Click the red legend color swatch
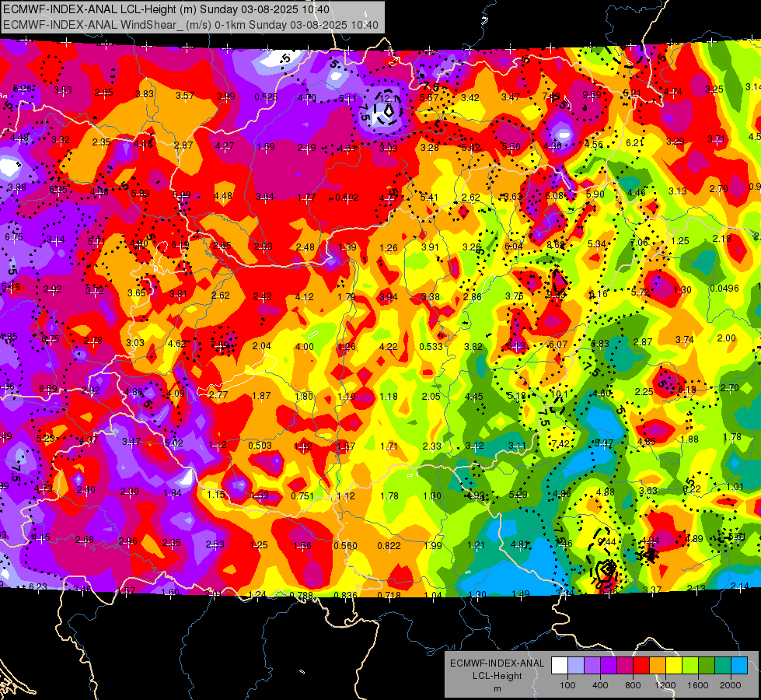 [x=641, y=665]
